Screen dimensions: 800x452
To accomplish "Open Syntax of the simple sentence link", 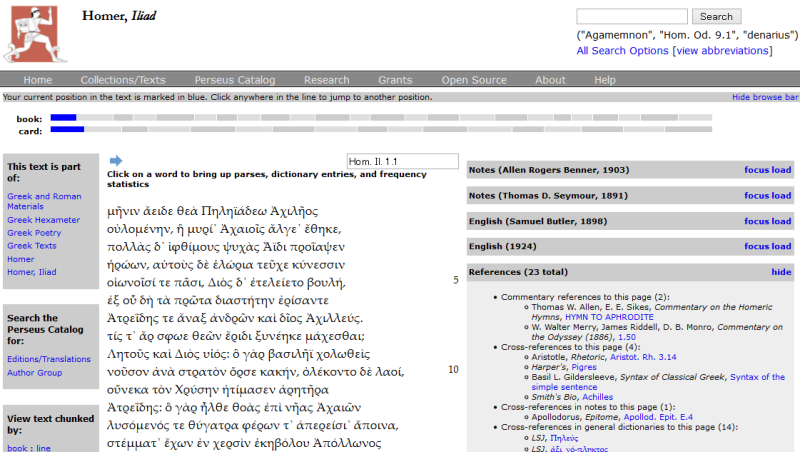I will pyautogui.click(x=658, y=382).
